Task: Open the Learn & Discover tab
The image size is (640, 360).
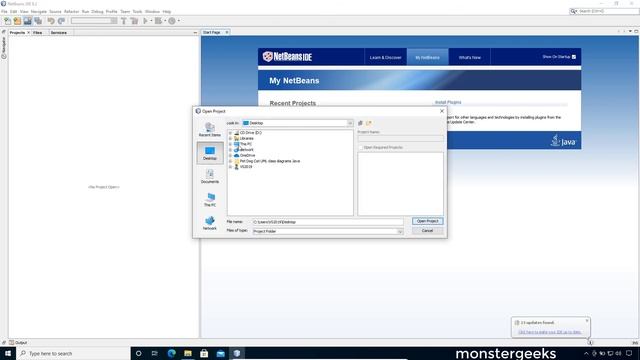Action: [x=385, y=57]
